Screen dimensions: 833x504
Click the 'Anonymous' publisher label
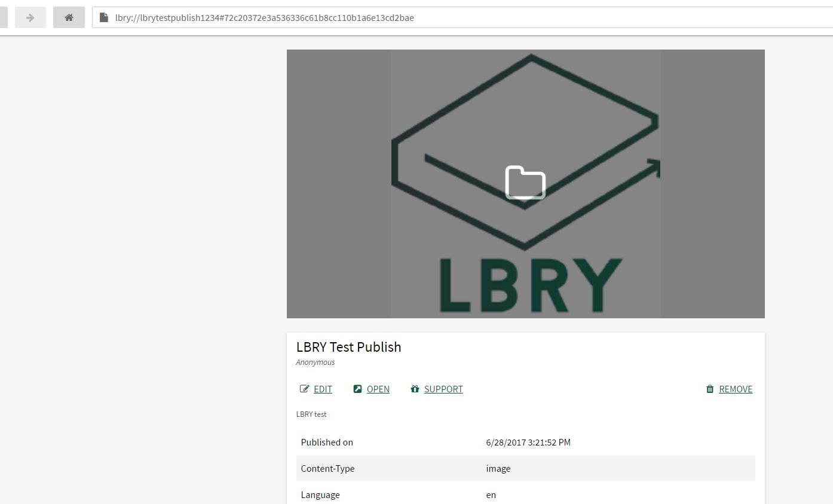coord(316,362)
